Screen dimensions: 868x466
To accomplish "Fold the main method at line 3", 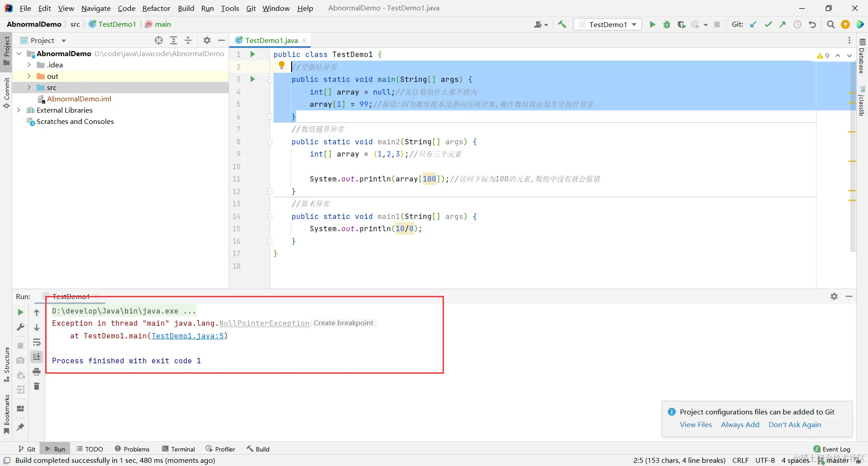I will click(270, 80).
